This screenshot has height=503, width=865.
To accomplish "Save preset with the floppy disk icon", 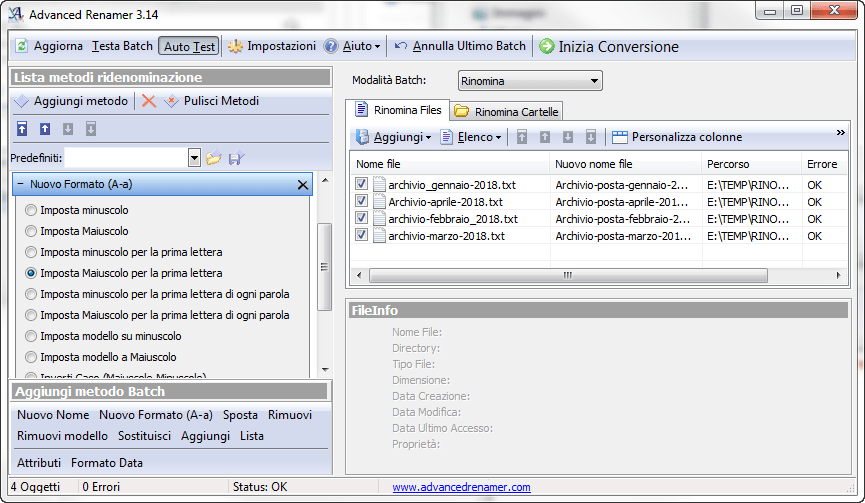I will point(237,158).
